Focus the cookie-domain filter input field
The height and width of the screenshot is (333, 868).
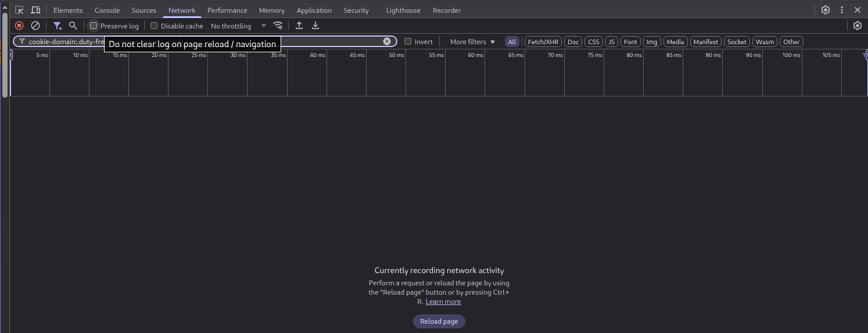pyautogui.click(x=205, y=41)
